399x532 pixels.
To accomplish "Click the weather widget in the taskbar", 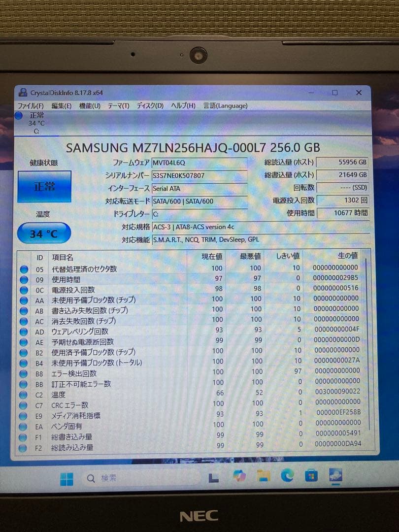I will [x=334, y=474].
